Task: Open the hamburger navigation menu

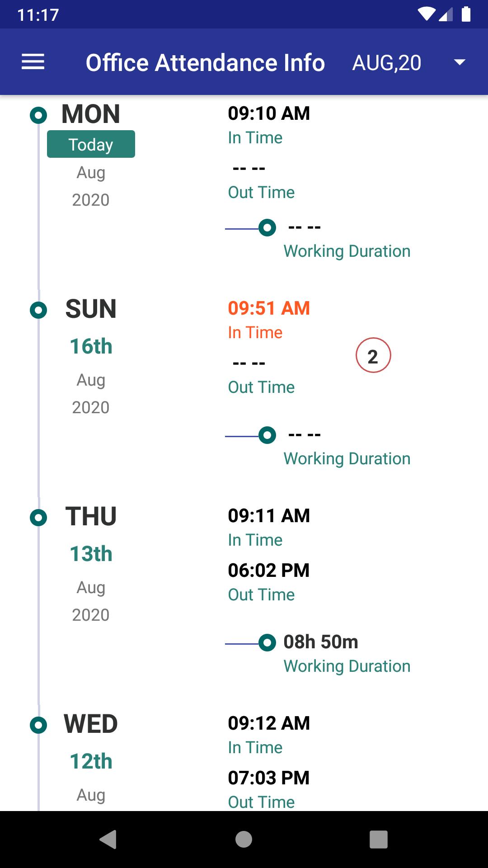Action: 33,62
